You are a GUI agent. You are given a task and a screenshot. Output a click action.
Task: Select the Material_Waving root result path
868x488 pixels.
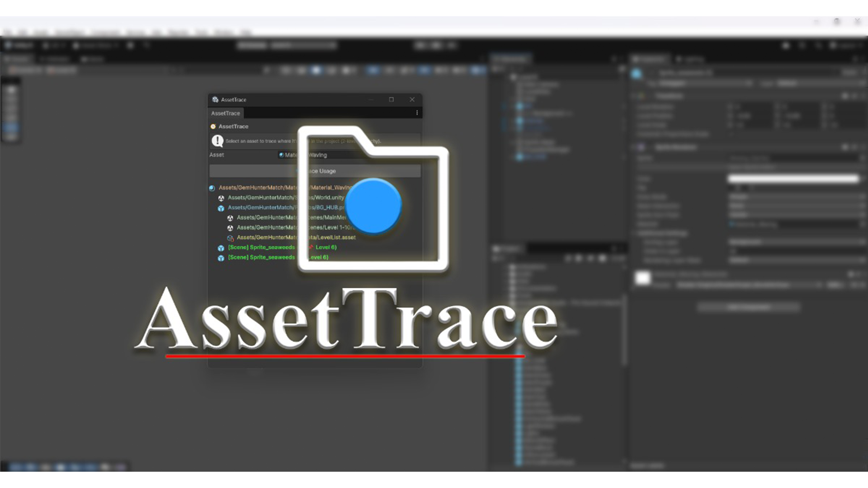285,188
